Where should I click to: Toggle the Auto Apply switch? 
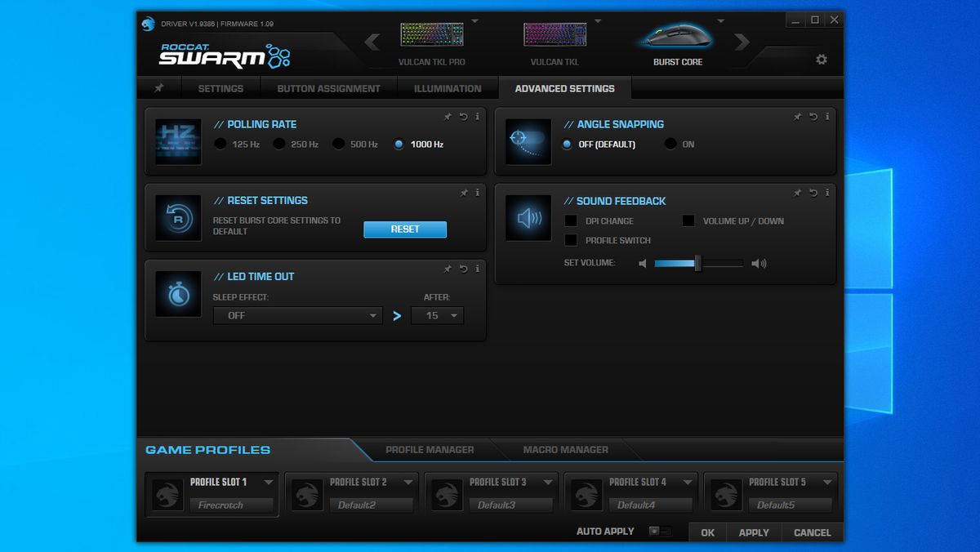point(659,532)
